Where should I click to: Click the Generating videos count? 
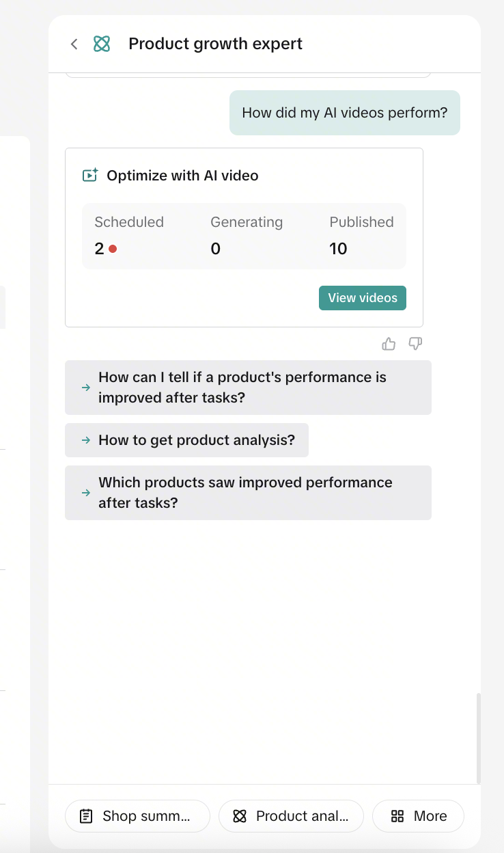pos(215,249)
